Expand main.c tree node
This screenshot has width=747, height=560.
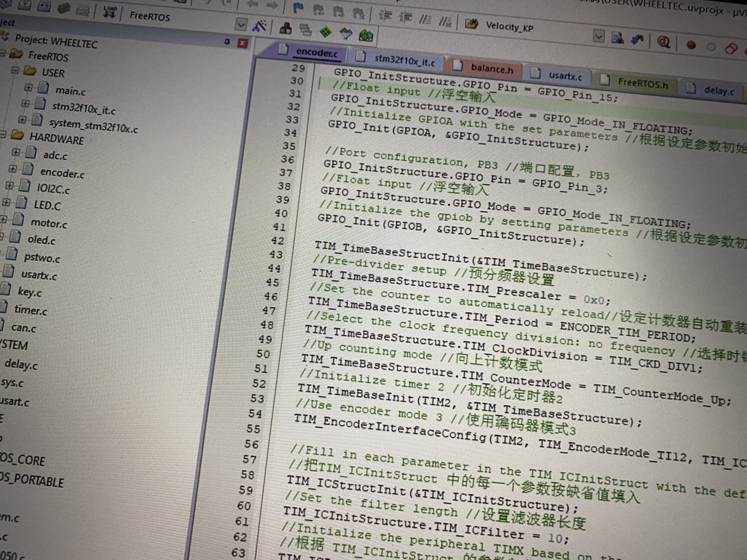[28, 87]
